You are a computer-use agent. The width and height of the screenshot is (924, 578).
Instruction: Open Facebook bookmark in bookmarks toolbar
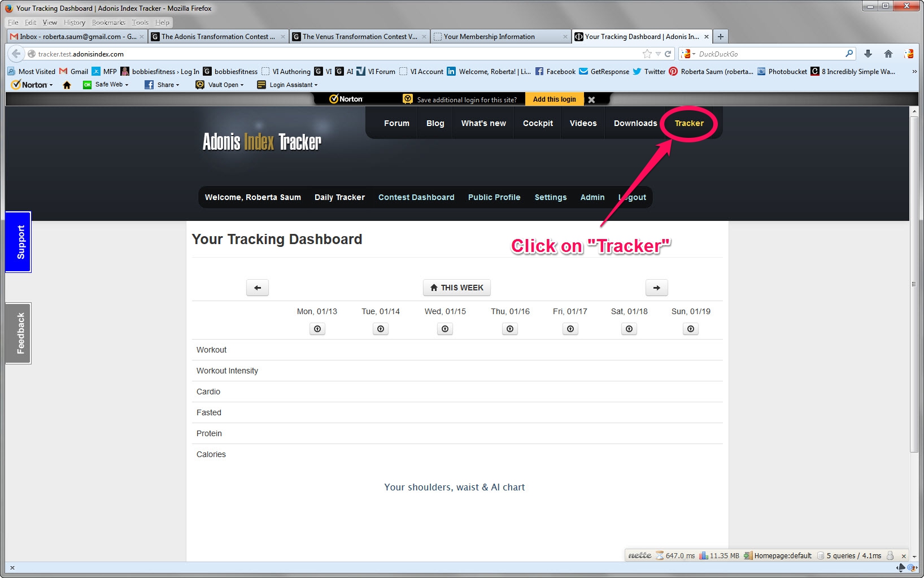point(555,71)
